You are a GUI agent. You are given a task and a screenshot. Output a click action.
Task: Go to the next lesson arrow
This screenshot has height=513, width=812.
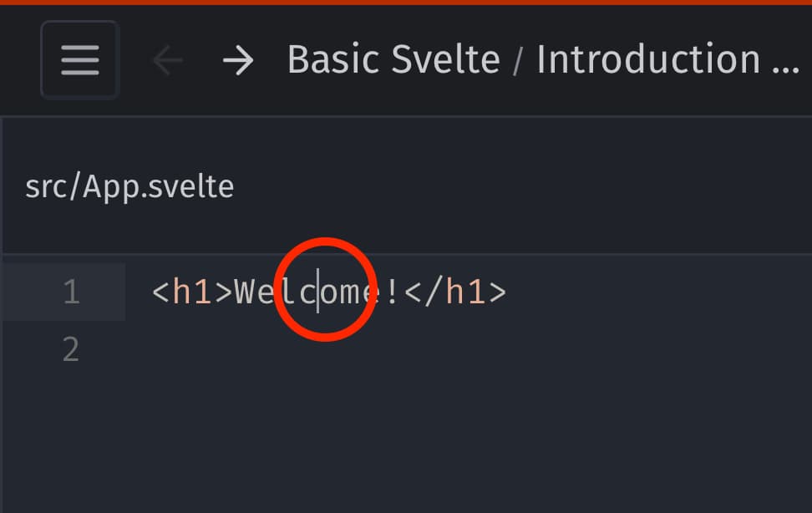(238, 60)
